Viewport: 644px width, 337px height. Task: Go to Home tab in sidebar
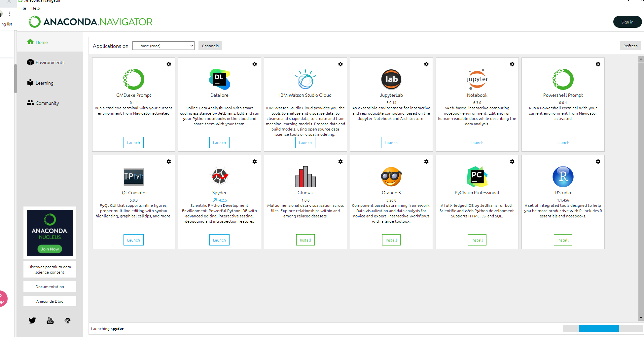point(50,42)
